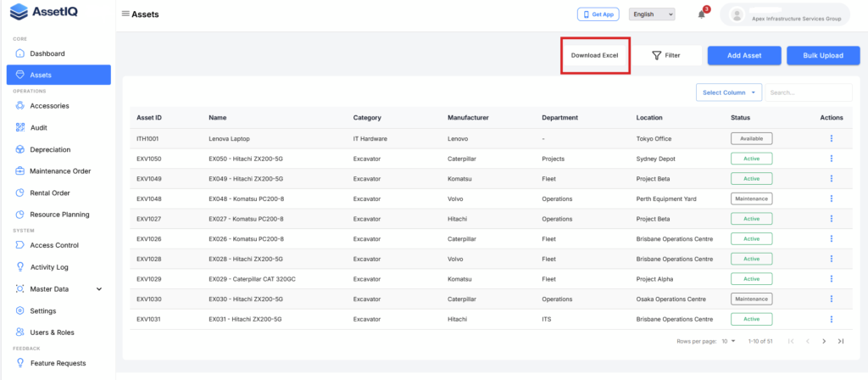868x380 pixels.
Task: Select Assets in the sidebar
Action: tap(58, 75)
